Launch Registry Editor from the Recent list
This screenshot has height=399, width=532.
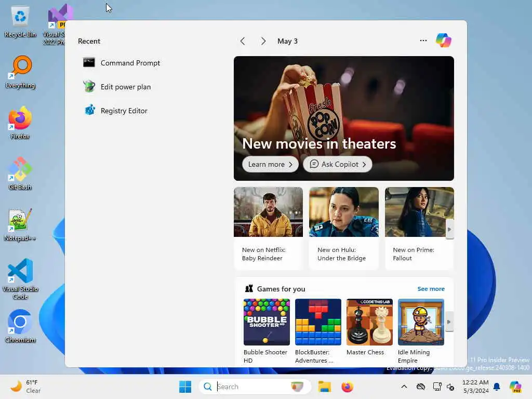[116, 111]
